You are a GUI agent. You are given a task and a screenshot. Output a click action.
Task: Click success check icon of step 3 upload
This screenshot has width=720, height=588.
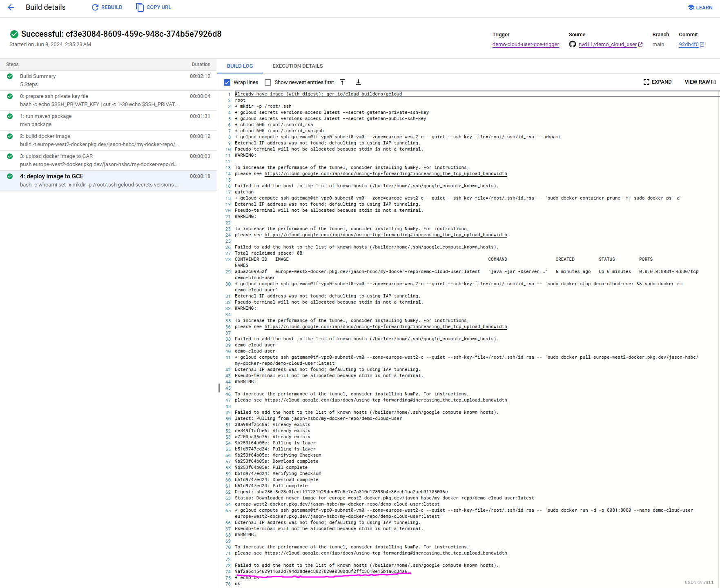point(10,156)
